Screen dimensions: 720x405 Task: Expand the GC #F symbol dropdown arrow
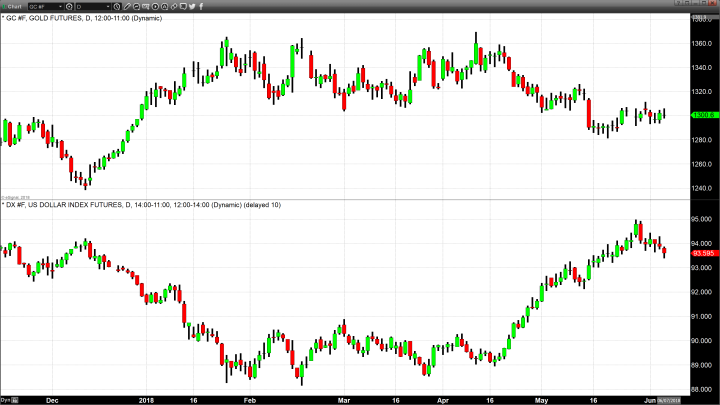[60, 6]
